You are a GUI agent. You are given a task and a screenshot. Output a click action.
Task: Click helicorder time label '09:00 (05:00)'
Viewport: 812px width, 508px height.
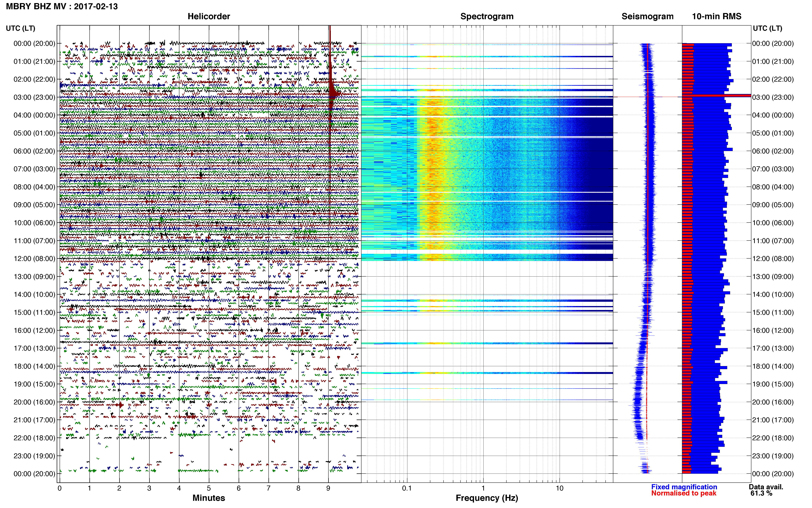click(34, 205)
